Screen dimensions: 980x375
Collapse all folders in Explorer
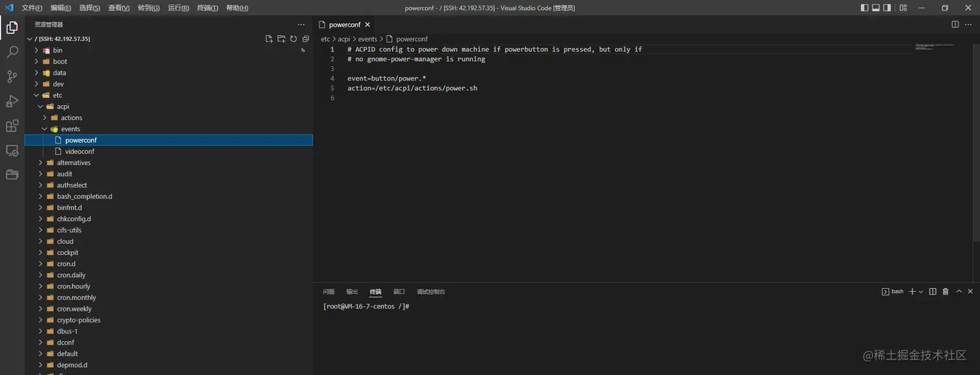pyautogui.click(x=305, y=39)
